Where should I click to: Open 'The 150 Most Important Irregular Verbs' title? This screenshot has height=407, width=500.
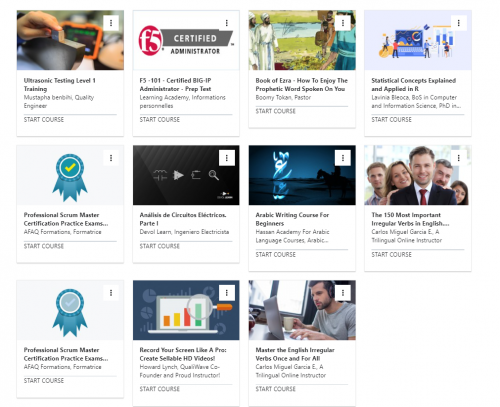pyautogui.click(x=410, y=219)
